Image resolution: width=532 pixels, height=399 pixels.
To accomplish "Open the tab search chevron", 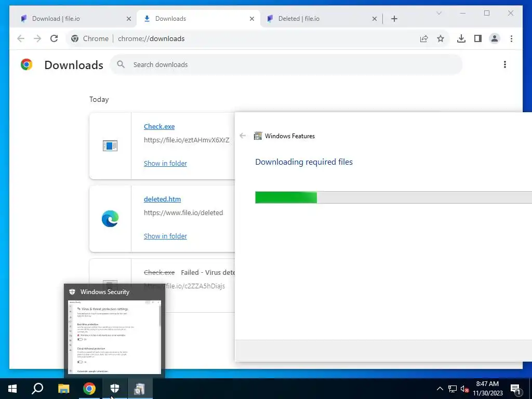I will [x=438, y=13].
